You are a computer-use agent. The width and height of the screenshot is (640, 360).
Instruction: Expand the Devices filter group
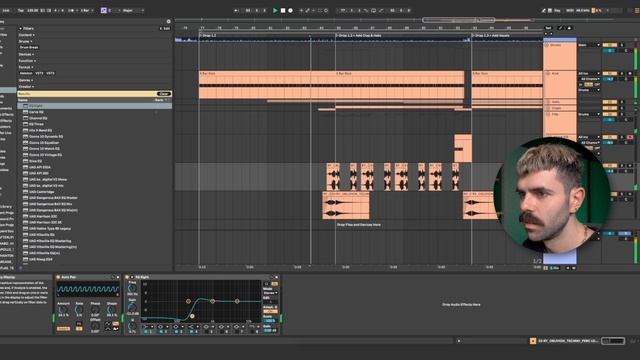pyautogui.click(x=26, y=54)
